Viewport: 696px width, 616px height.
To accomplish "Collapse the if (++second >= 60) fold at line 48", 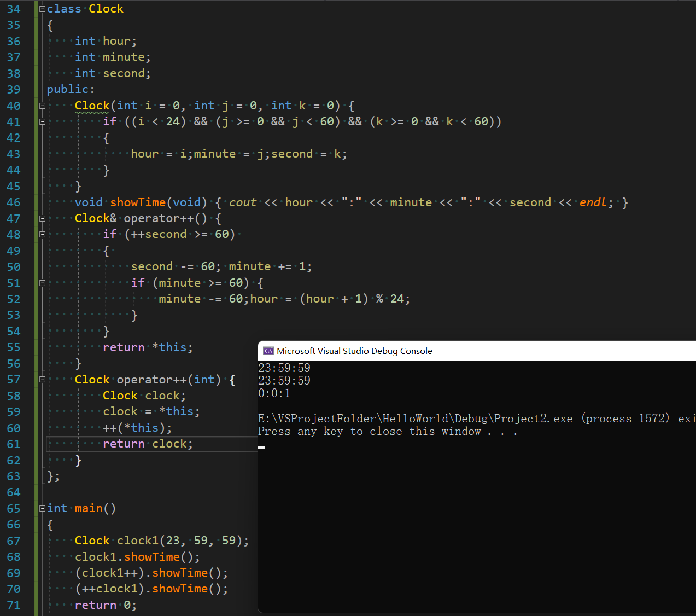I will pyautogui.click(x=42, y=234).
